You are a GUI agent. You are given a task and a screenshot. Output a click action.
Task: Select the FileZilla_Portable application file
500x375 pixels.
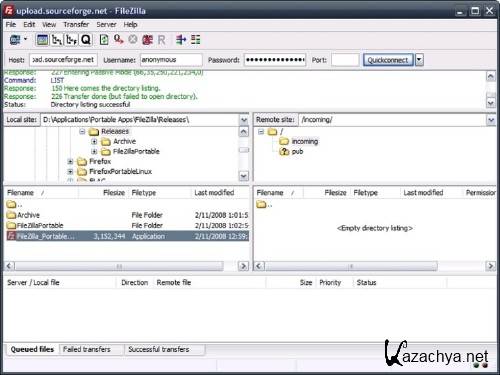127,236
